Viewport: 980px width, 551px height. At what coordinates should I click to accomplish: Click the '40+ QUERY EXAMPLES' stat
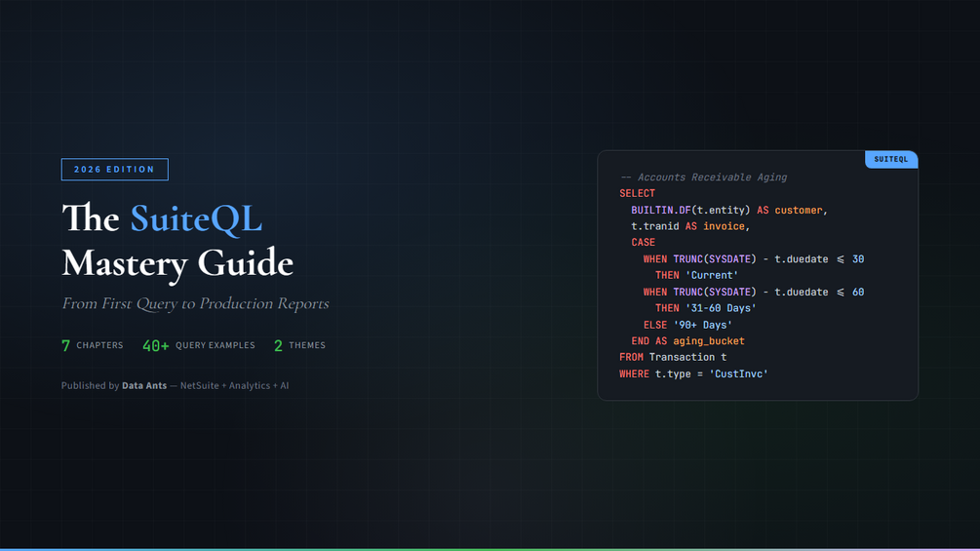(x=199, y=345)
